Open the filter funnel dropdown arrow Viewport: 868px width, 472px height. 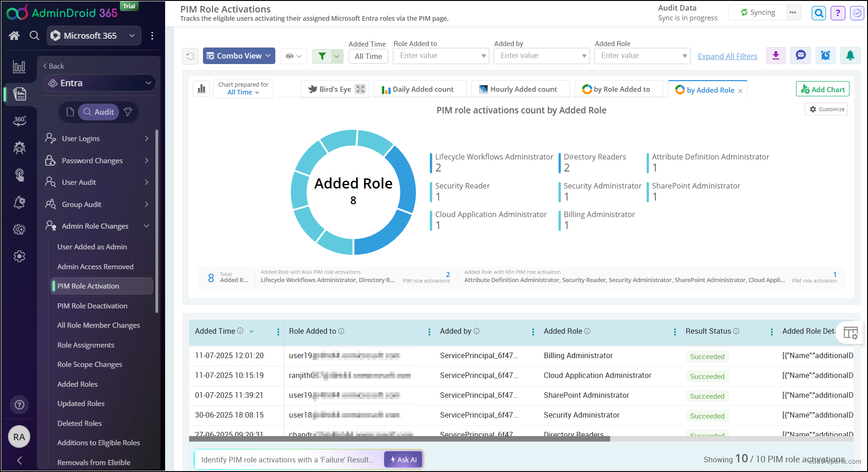point(338,56)
